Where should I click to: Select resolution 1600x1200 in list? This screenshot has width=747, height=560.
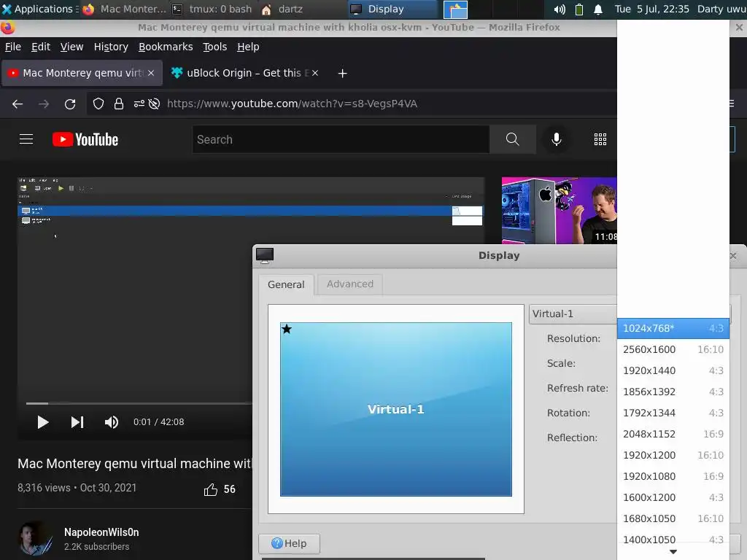673,497
